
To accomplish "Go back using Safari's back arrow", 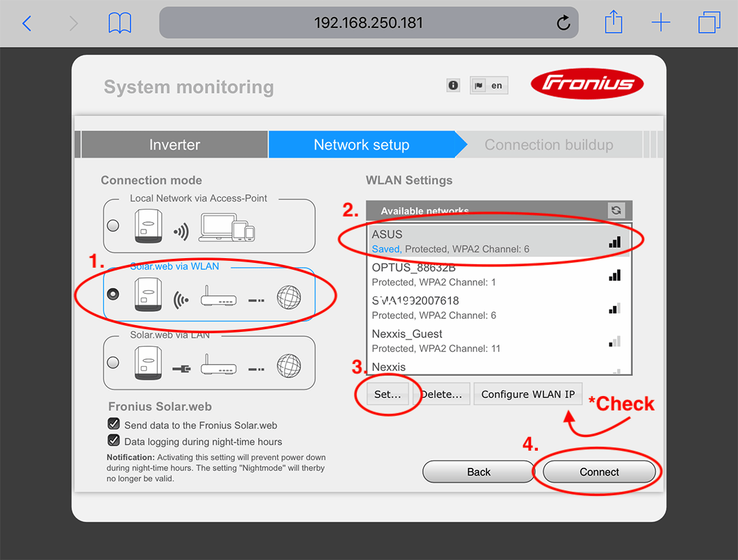I will pyautogui.click(x=27, y=23).
